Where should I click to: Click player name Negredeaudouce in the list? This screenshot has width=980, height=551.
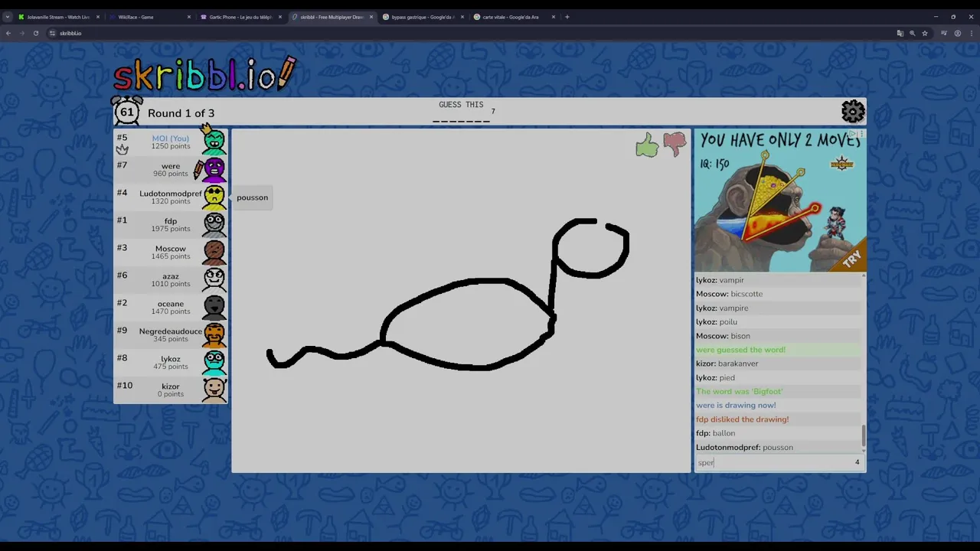(170, 331)
